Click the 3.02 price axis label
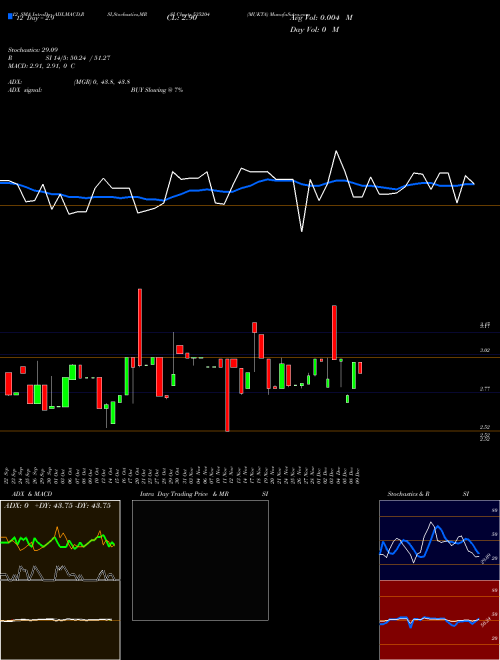The height and width of the screenshot is (660, 500). (485, 350)
